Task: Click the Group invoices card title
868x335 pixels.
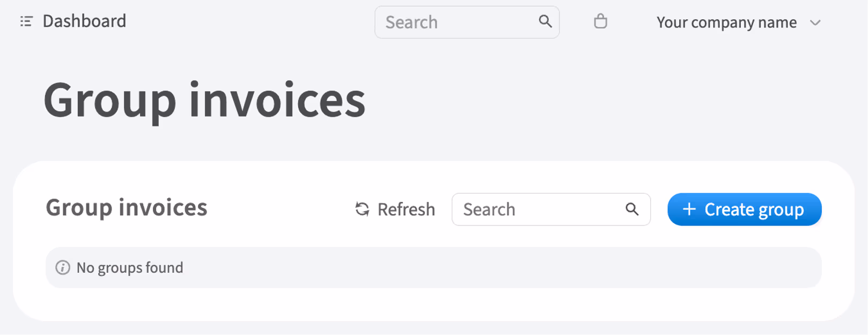Action: click(x=127, y=208)
